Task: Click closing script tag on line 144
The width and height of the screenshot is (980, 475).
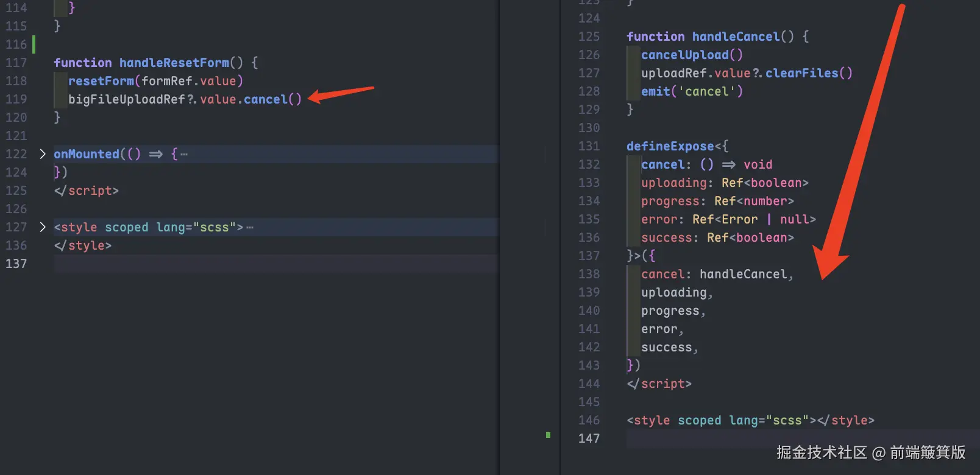Action: click(659, 384)
